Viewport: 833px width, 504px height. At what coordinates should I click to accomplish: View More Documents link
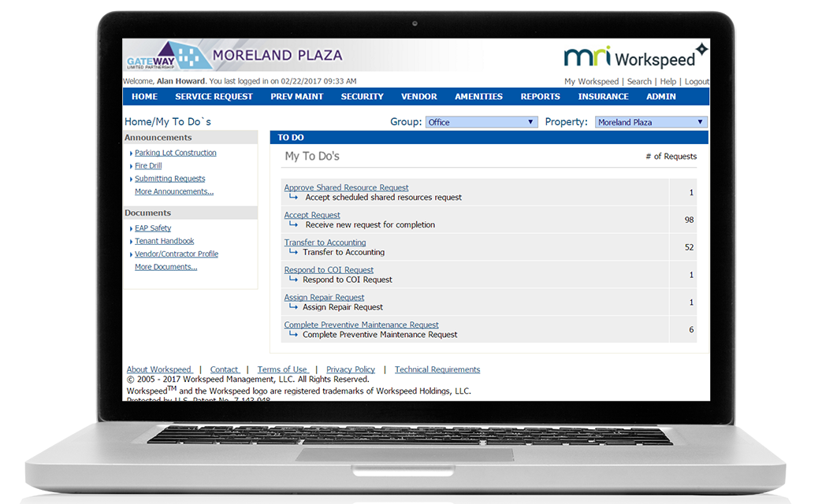(x=165, y=267)
